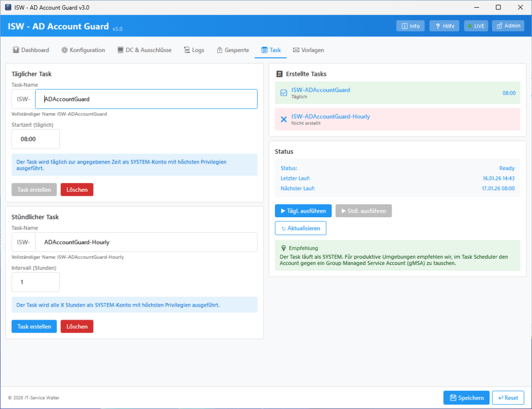Click the Reset button at bottom right
This screenshot has height=409, width=532.
click(508, 397)
